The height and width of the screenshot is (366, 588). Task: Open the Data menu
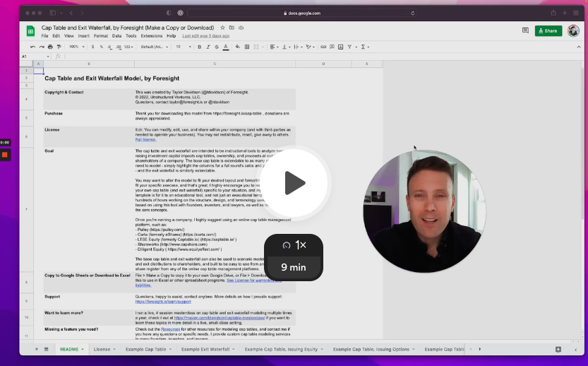[116, 36]
